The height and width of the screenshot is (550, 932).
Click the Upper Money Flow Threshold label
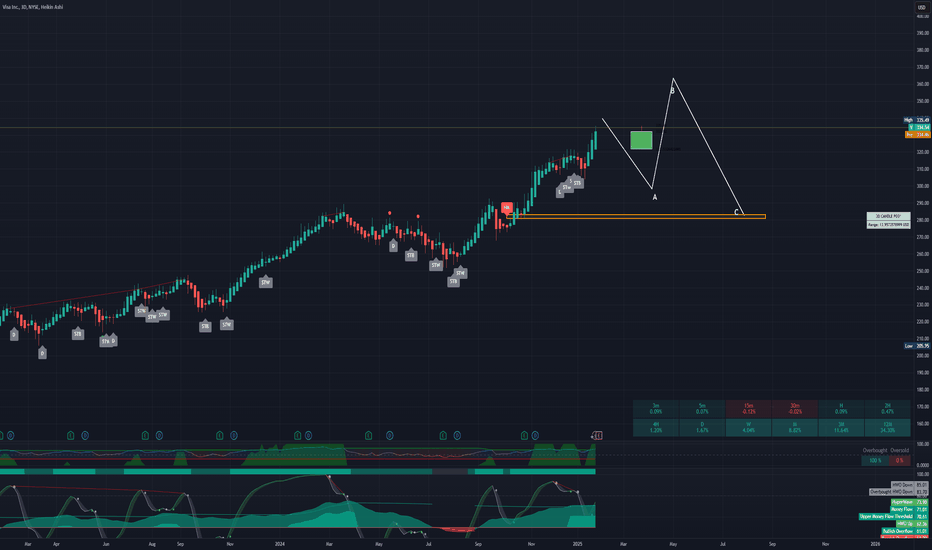point(894,517)
